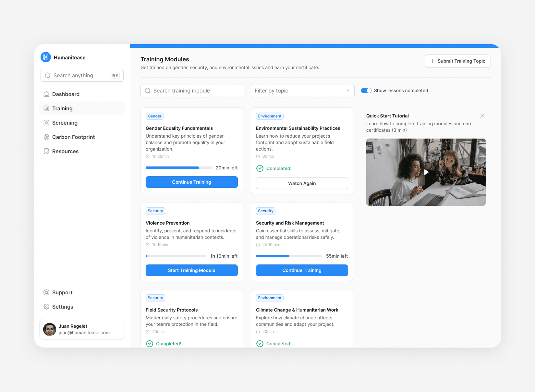The width and height of the screenshot is (535, 392).
Task: Click the magnifier icon in Search anything
Action: pos(48,75)
